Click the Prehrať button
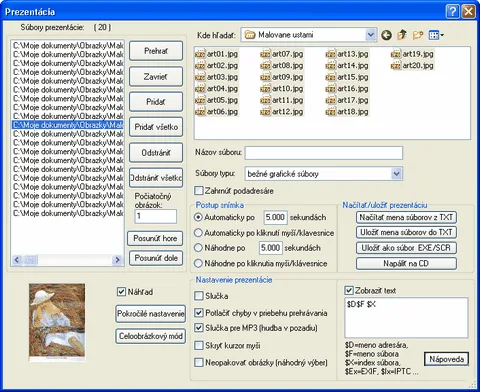Viewport: 480px width, 392px height. click(x=156, y=51)
